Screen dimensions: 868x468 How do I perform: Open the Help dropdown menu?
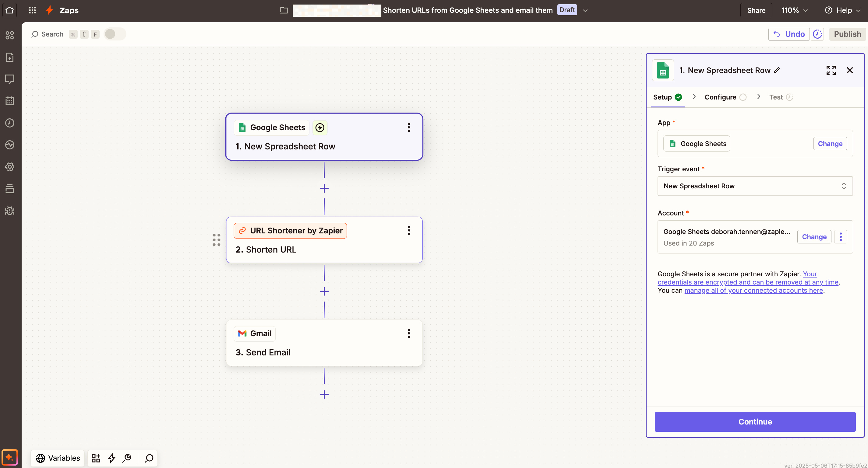point(842,10)
